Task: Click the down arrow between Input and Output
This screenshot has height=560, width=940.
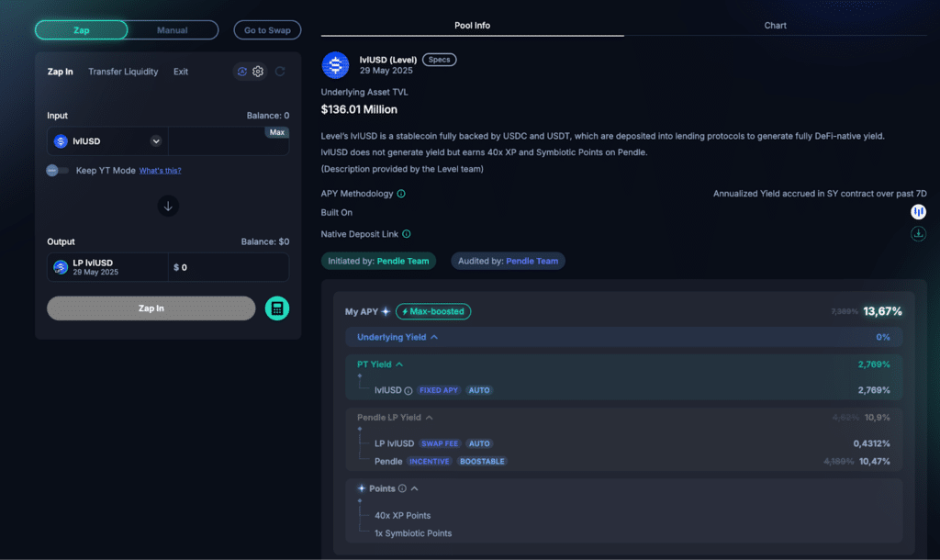Action: [x=168, y=207]
